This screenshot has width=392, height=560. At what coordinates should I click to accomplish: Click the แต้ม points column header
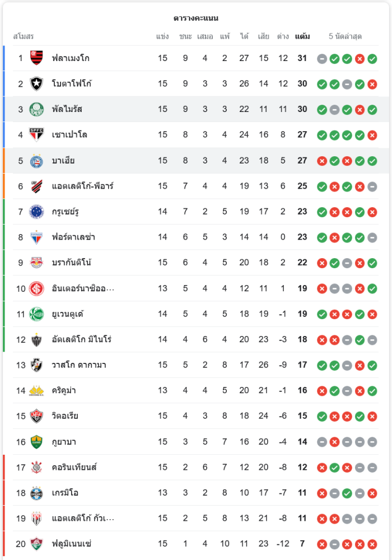(x=302, y=36)
